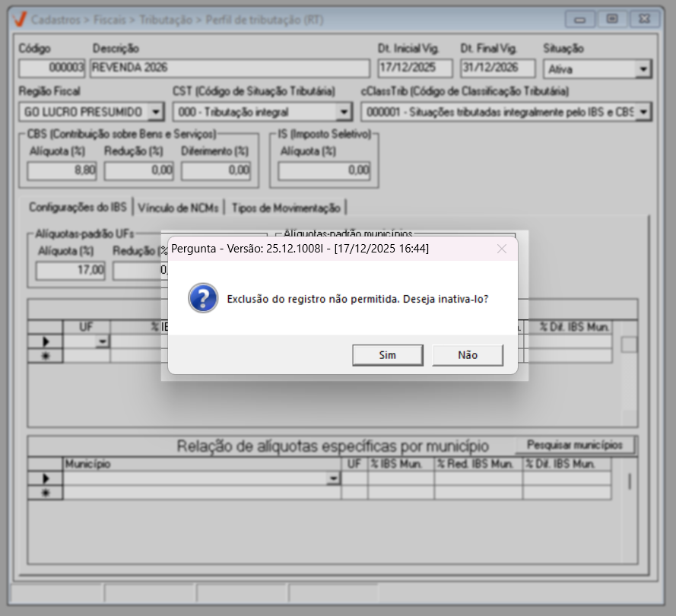This screenshot has height=616, width=676.
Task: Click the Pesquisar municípios button
Action: pos(575,445)
